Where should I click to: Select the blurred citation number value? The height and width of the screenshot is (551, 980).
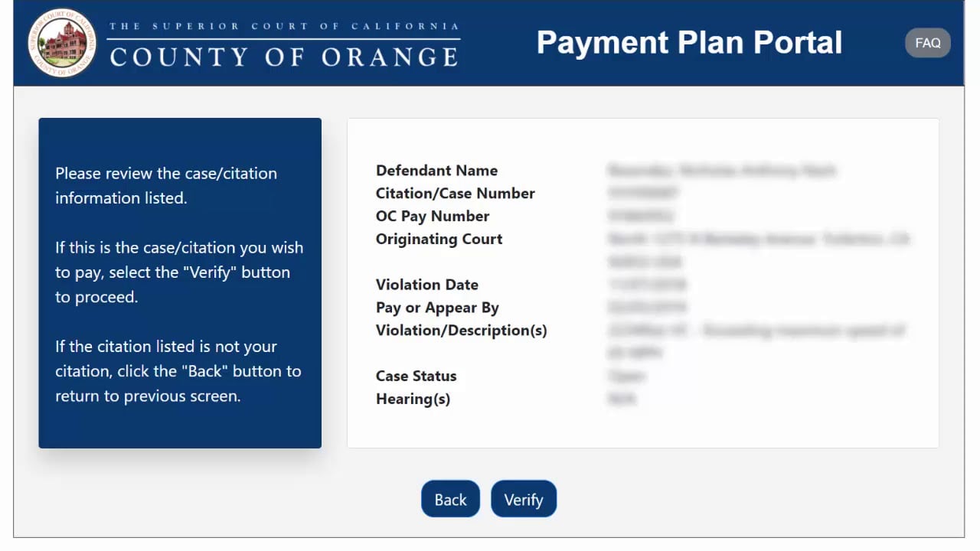click(x=643, y=193)
